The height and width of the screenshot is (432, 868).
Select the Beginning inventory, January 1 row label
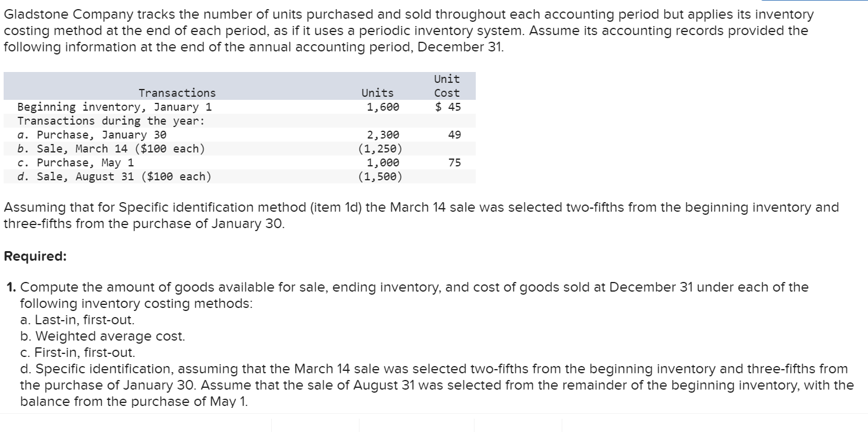pos(114,107)
